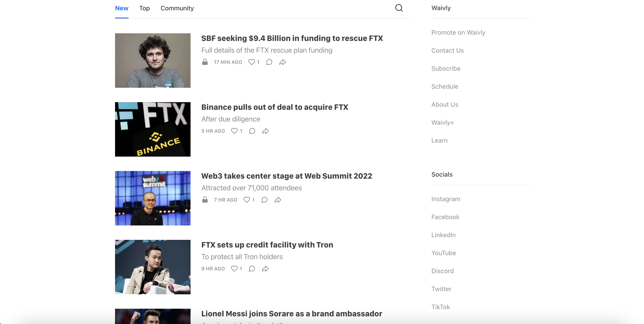Click the '9 HR AGO' timestamp
Screen dimensions: 644x324
tap(213, 269)
